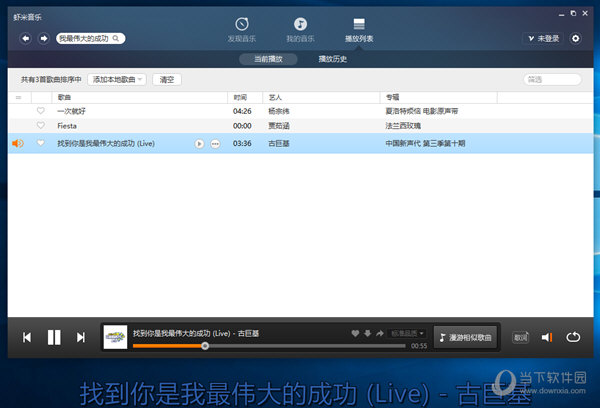Click the 清空 clear list button

(x=167, y=80)
